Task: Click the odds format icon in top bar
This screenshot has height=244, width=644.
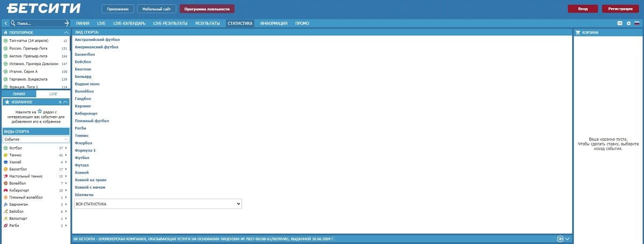Action: [620, 24]
